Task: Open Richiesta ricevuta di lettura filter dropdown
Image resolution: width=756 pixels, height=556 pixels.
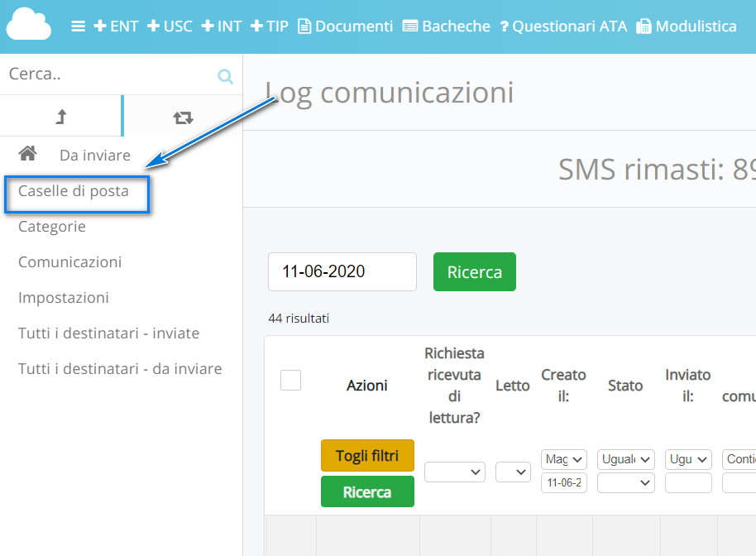Action: click(455, 472)
